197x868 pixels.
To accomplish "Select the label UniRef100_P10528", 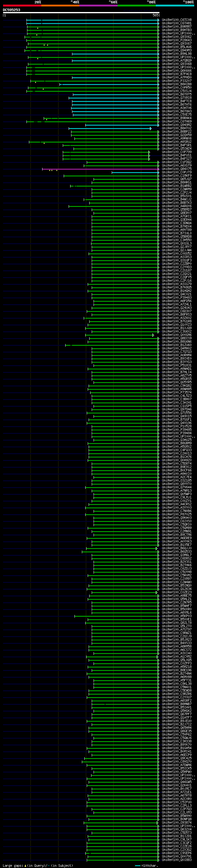I will pos(177,426).
